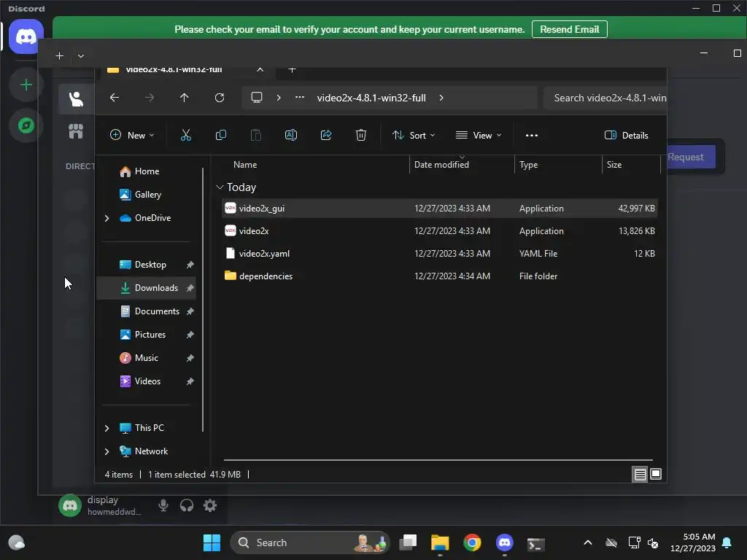Click the Delete trash icon

click(360, 135)
